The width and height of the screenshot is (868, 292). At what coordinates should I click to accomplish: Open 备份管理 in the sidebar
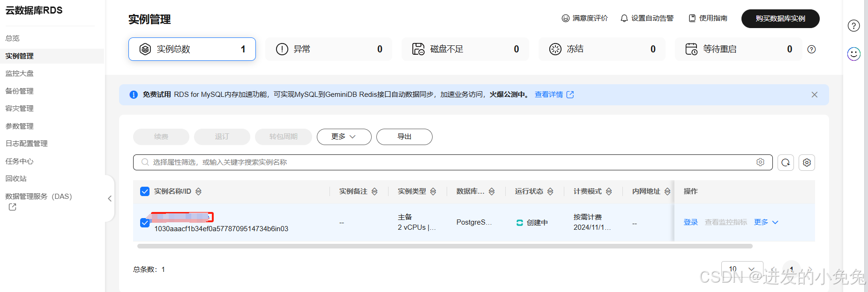click(x=20, y=91)
